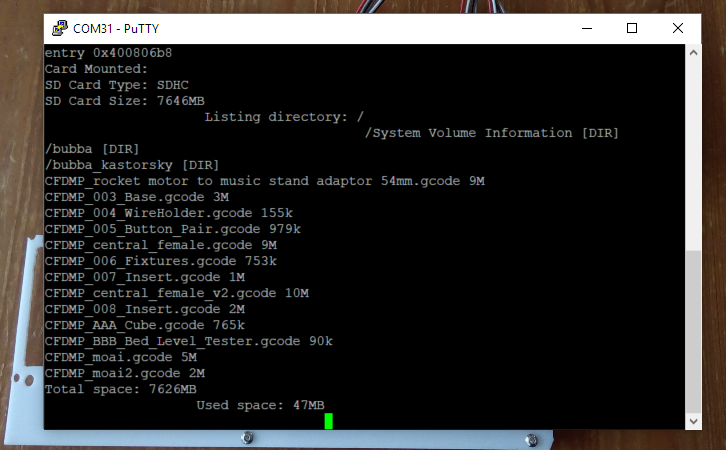726x450 pixels.
Task: Open the PuTTY system menu icon
Action: [59, 28]
